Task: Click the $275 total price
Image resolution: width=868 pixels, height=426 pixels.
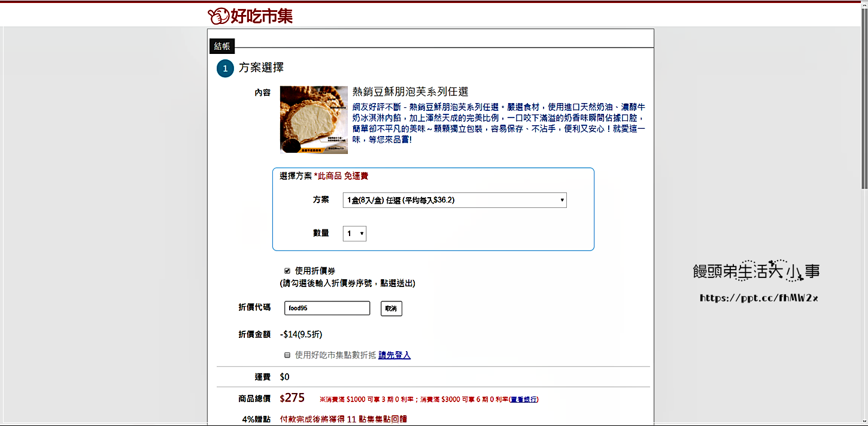Action: click(x=292, y=398)
